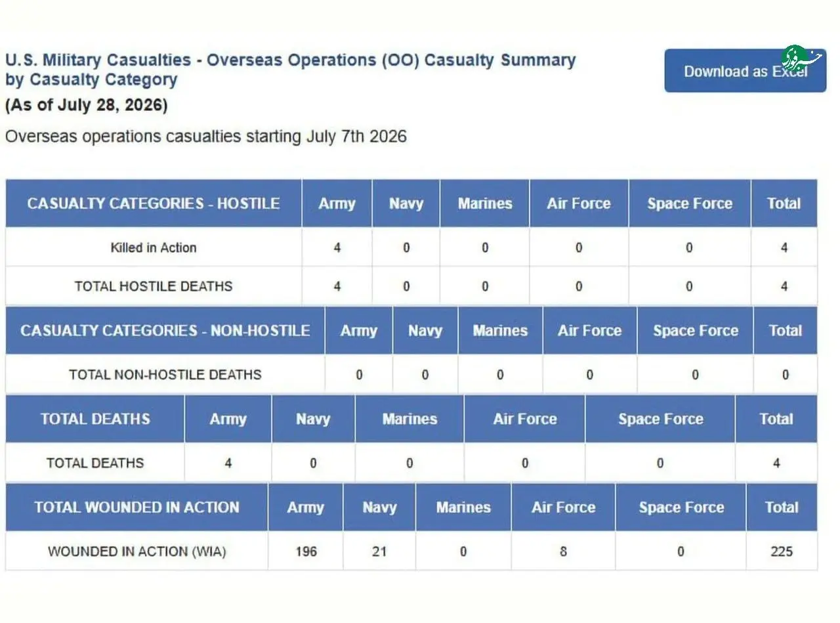Click the Army wounded value 196

[306, 551]
